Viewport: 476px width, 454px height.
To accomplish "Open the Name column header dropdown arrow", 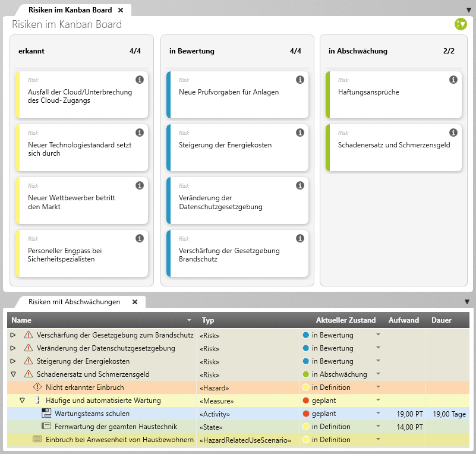I will pos(190,320).
